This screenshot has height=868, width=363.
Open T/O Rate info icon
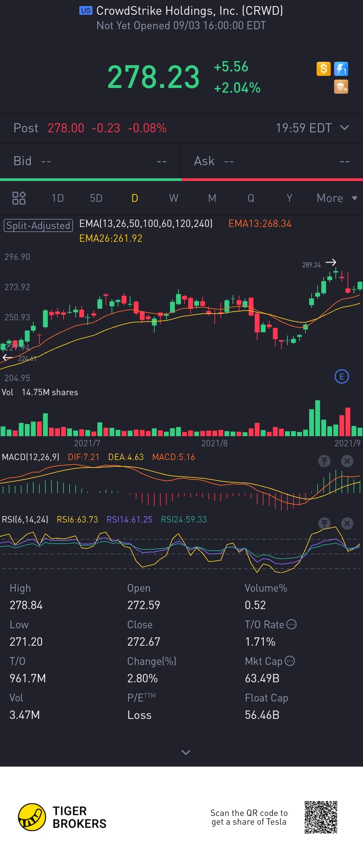[291, 624]
